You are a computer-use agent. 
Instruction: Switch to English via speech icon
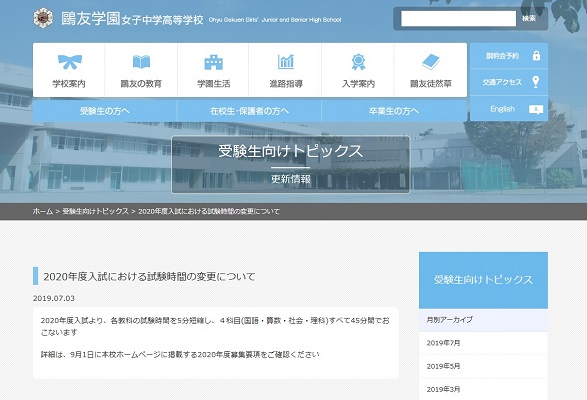[x=536, y=109]
